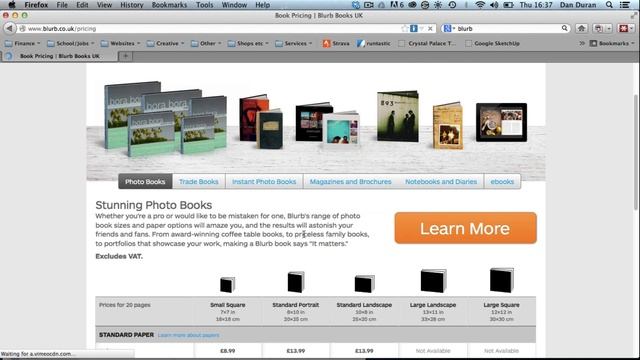Open the Strava bookmark
The image size is (640, 360).
click(336, 43)
